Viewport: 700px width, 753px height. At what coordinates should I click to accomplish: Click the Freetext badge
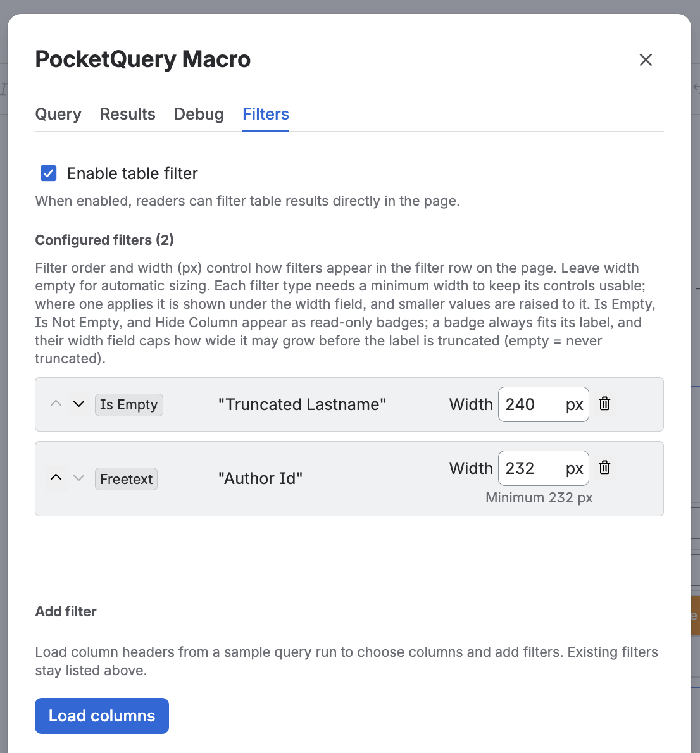tap(127, 479)
